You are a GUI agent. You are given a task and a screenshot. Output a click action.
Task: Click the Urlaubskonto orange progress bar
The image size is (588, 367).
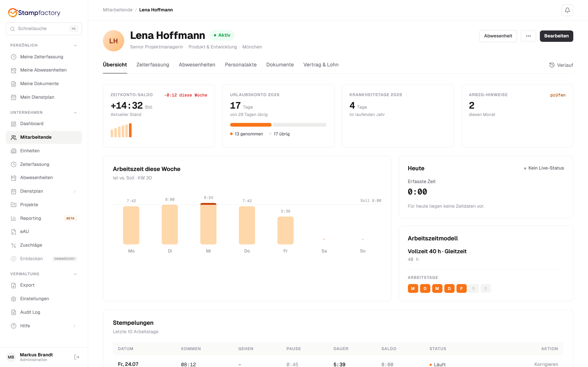pos(250,125)
